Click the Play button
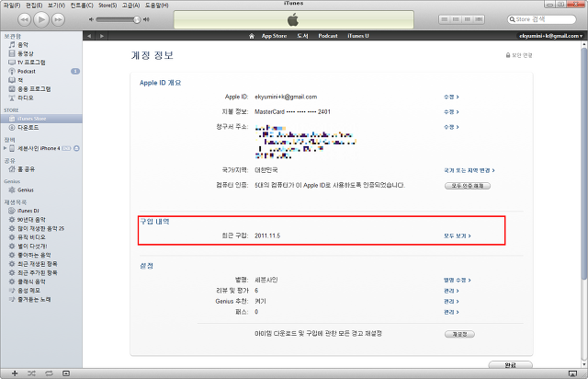This screenshot has height=379, width=588. [41, 19]
